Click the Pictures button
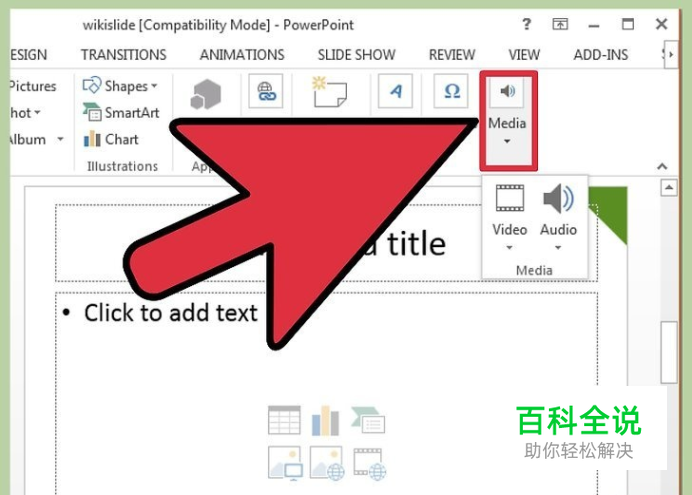692x495 pixels. (33, 86)
